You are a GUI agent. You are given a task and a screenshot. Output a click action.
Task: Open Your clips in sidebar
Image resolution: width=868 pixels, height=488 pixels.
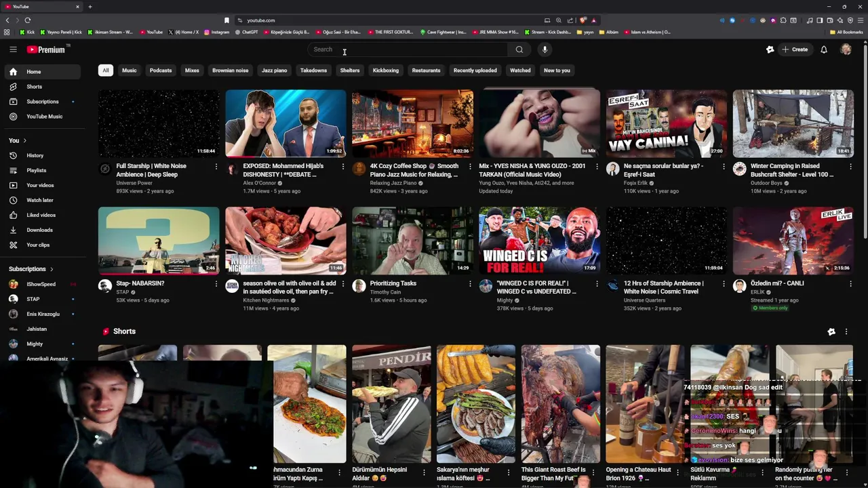click(42, 245)
